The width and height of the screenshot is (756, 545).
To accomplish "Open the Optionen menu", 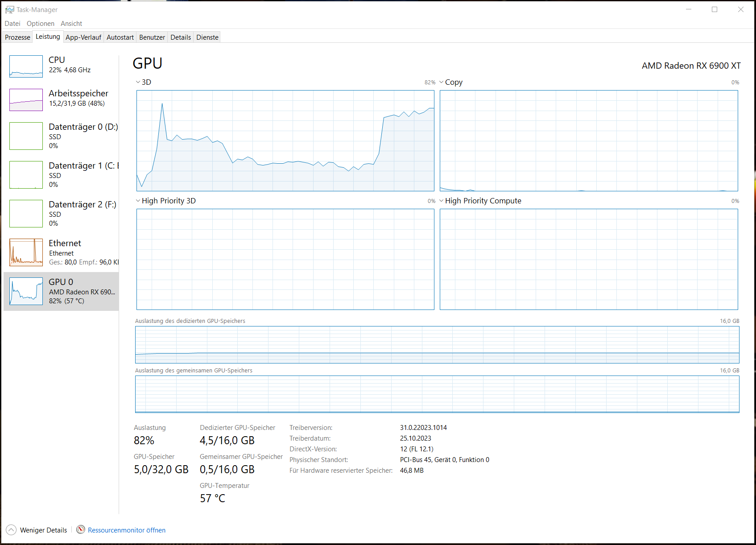I will click(x=41, y=24).
